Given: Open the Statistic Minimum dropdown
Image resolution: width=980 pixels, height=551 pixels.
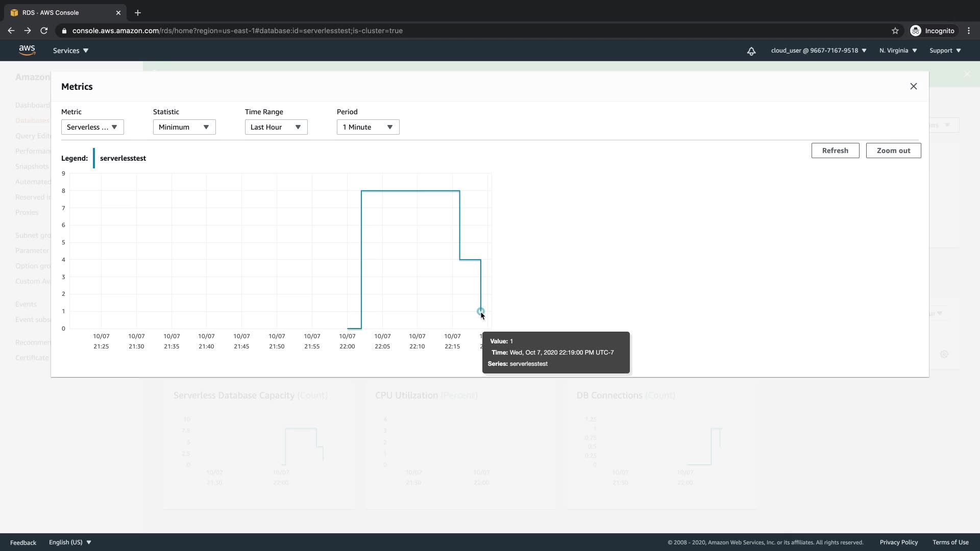Looking at the screenshot, I should point(184,127).
